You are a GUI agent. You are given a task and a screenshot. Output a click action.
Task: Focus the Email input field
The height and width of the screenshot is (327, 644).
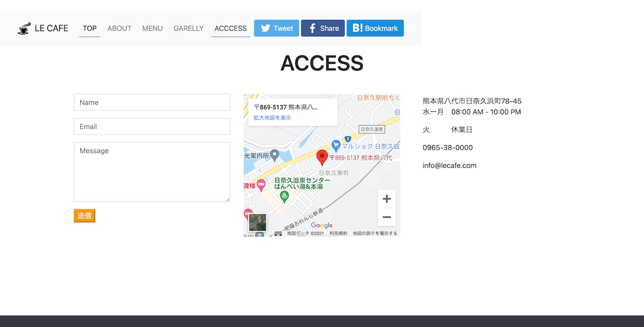(x=152, y=127)
